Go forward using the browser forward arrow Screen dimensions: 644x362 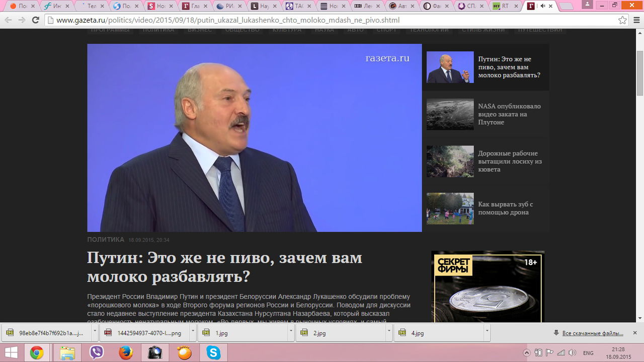pyautogui.click(x=22, y=20)
